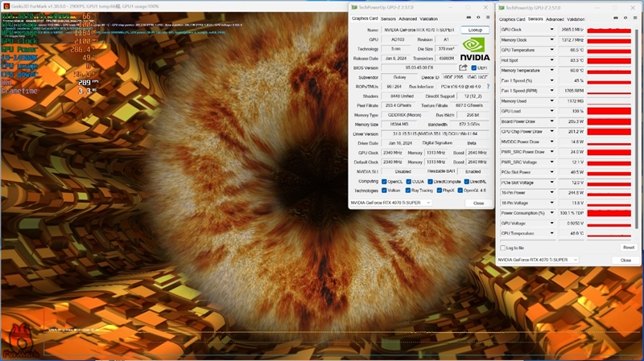
Task: Click the BIOS Version field
Action: point(419,68)
